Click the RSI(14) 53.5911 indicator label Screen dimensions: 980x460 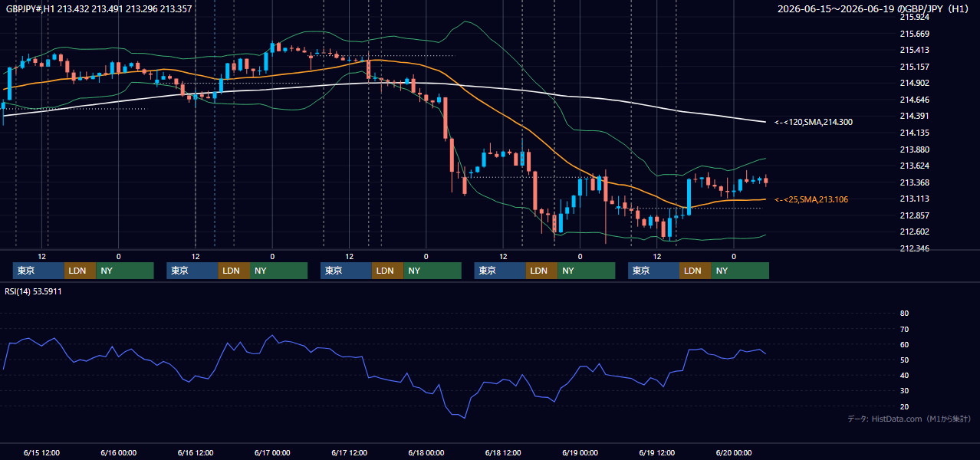[33, 291]
